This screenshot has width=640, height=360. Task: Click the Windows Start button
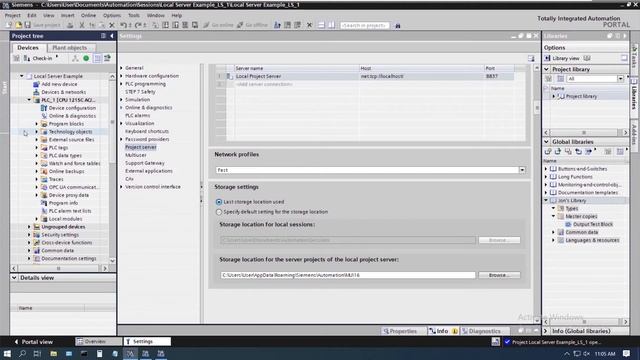[7, 353]
